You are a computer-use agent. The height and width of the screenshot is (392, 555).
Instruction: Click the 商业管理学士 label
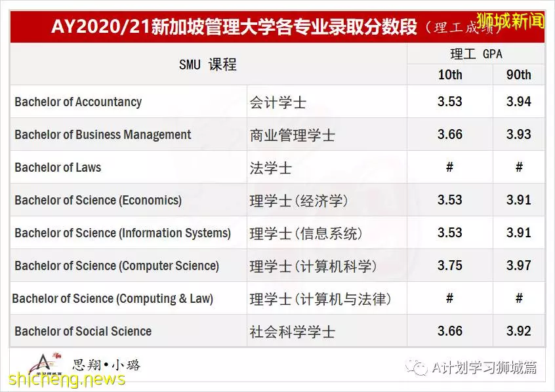point(293,135)
